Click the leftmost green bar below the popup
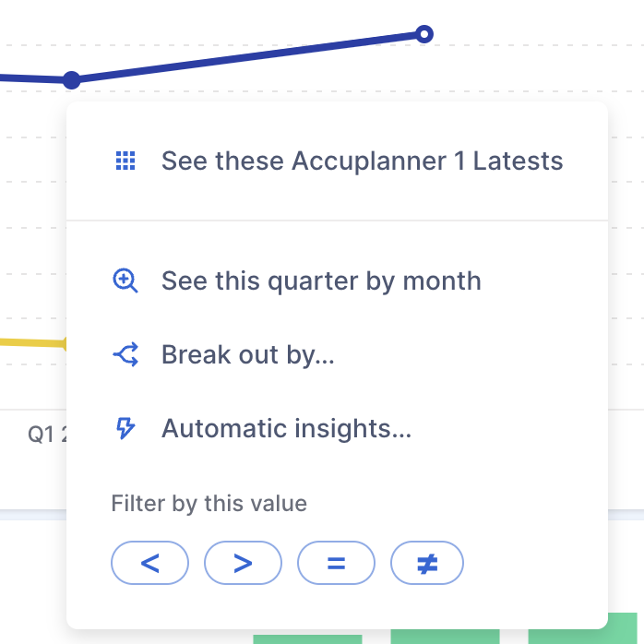Viewport: 644px width, 644px height. pyautogui.click(x=307, y=638)
